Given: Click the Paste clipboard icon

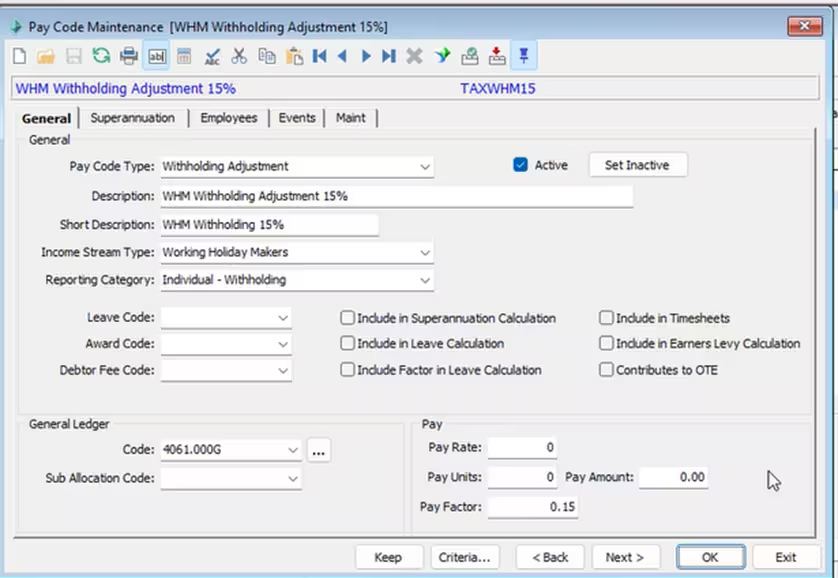Looking at the screenshot, I should [x=294, y=56].
